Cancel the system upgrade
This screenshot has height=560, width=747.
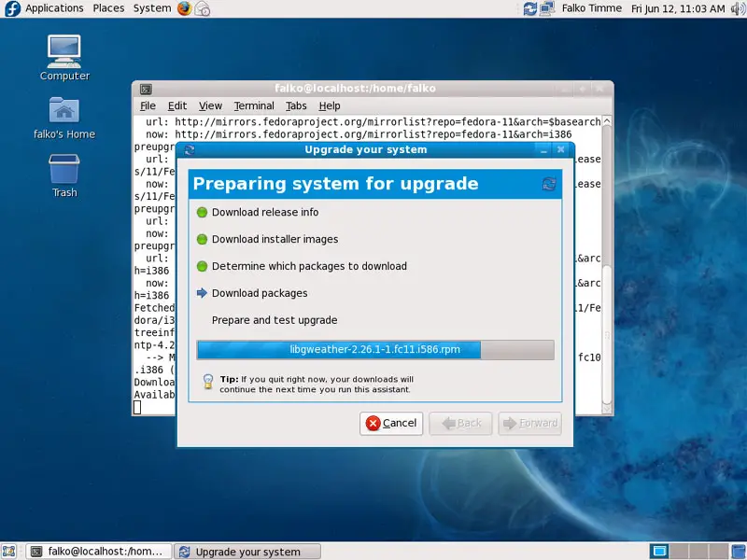click(391, 424)
